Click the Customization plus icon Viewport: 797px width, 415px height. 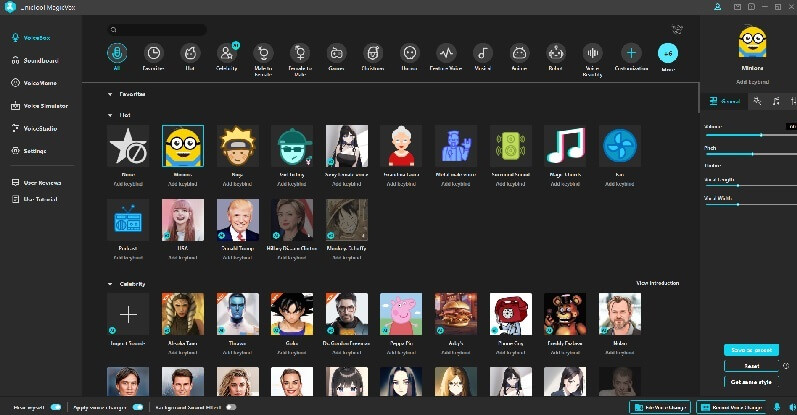pos(630,53)
